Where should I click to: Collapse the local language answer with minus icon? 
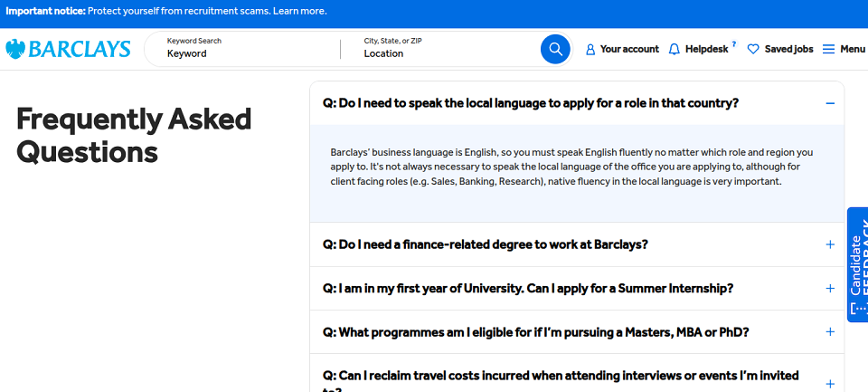click(830, 103)
